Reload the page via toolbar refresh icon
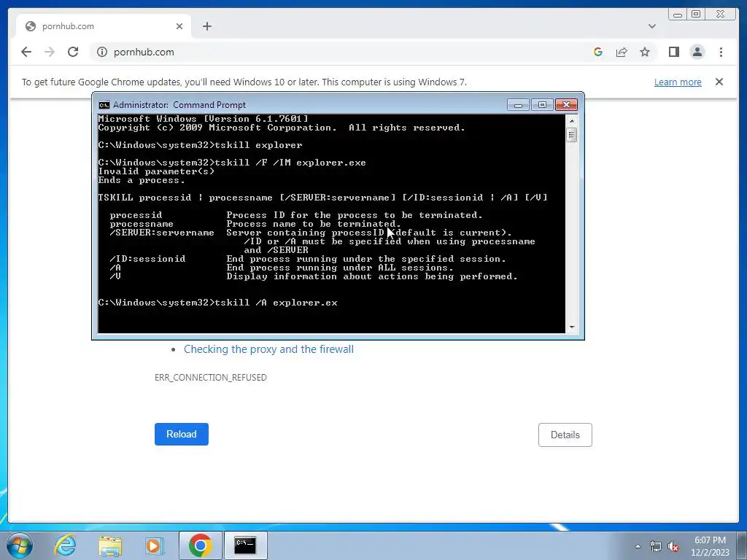747x560 pixels. [73, 52]
